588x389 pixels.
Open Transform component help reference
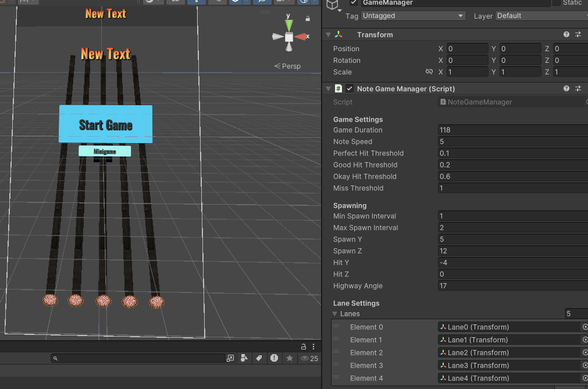point(566,34)
